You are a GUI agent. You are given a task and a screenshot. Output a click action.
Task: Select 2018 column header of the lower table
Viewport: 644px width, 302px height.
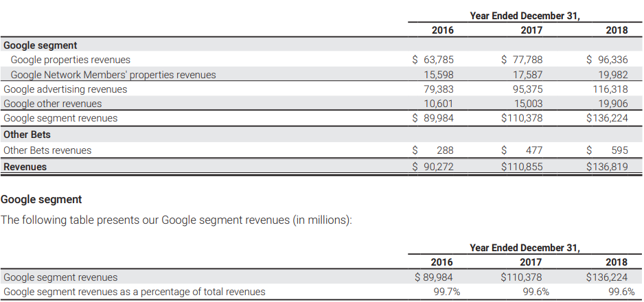coord(617,262)
